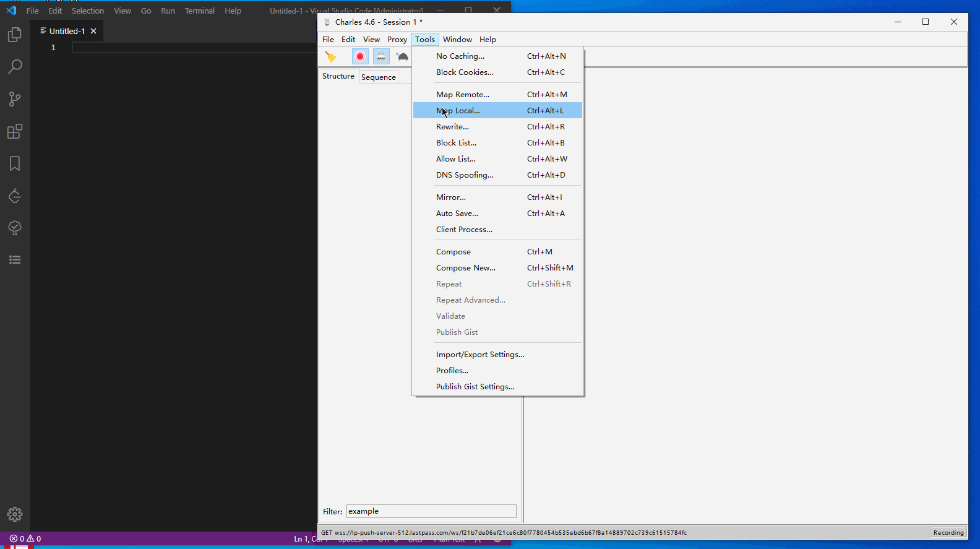Open the Proxy menu
Screen dimensions: 980x549
pyautogui.click(x=397, y=40)
